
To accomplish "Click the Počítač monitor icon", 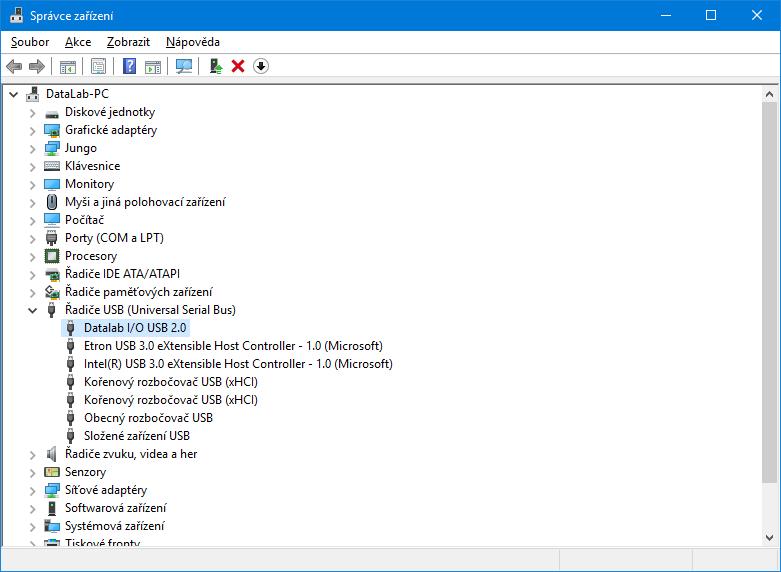I will [x=52, y=220].
